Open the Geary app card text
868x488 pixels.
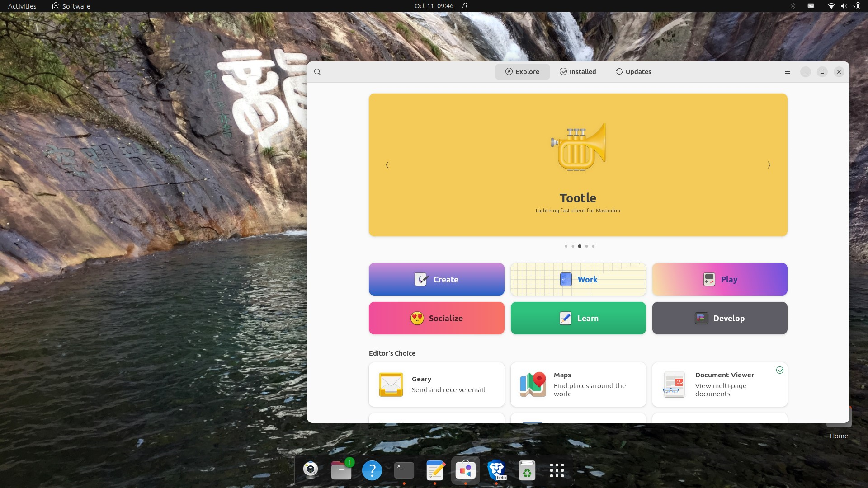[448, 385]
